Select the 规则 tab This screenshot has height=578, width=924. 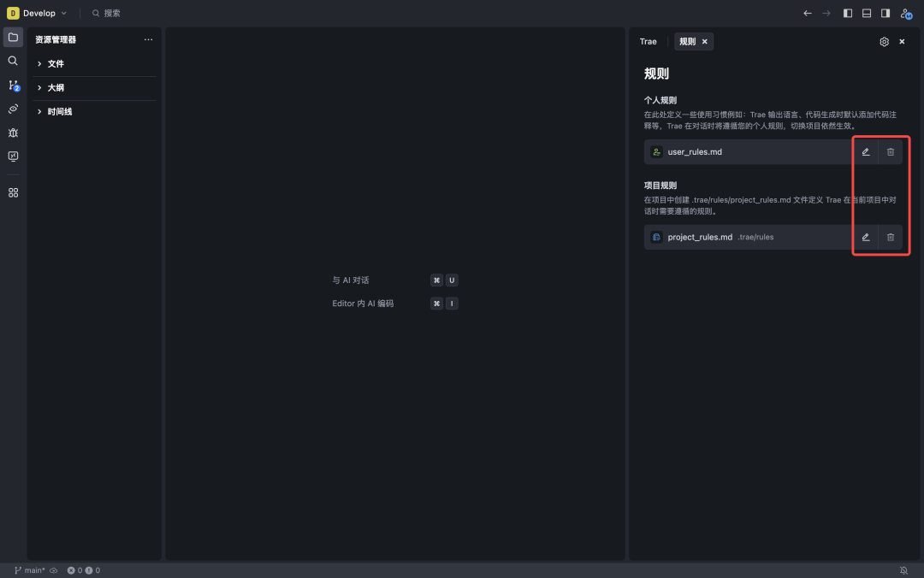[687, 41]
